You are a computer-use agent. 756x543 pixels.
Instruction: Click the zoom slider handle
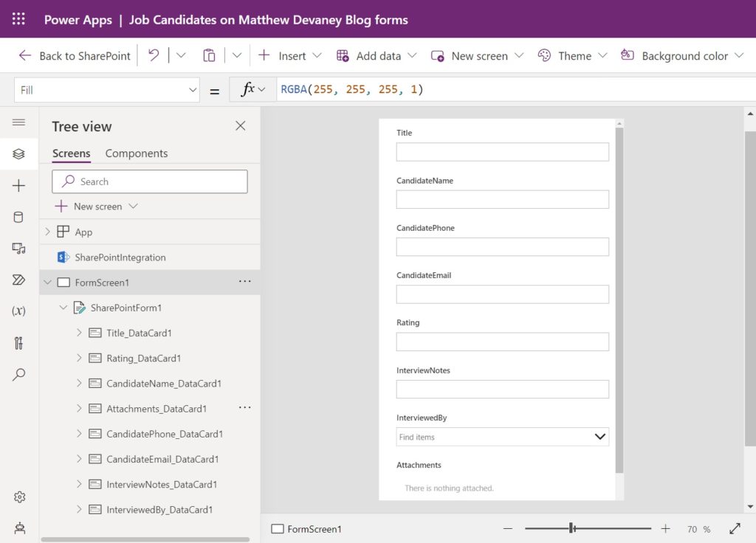(x=572, y=528)
